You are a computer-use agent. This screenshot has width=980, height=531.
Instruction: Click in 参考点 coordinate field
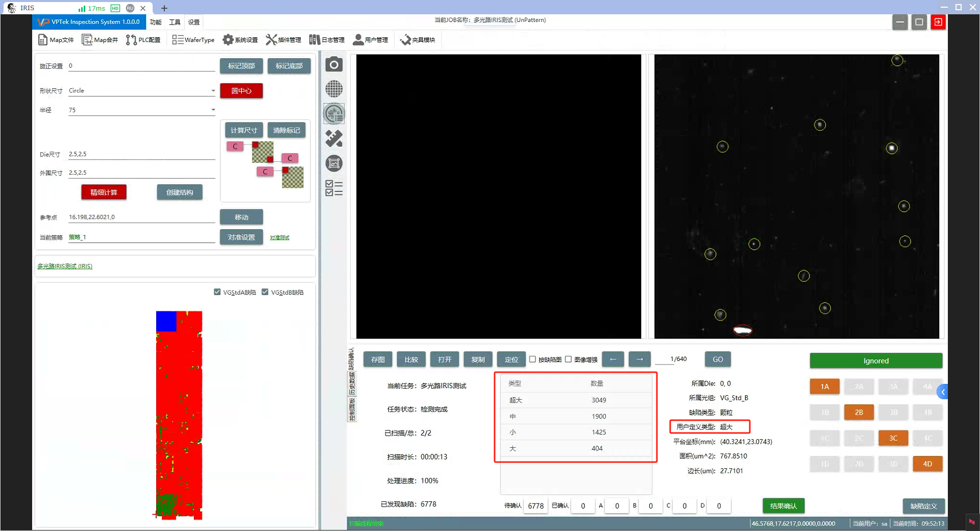tap(142, 218)
